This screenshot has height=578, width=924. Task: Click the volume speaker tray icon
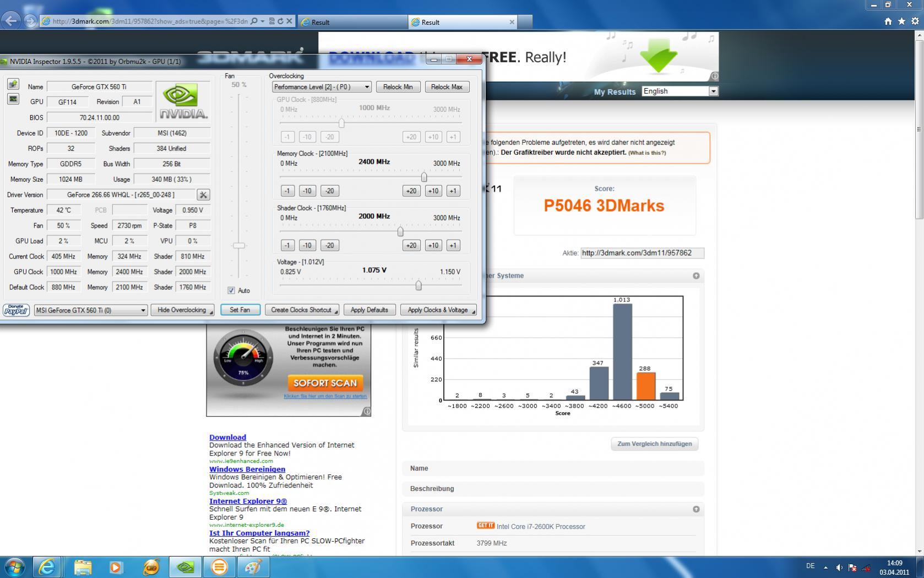(x=839, y=567)
